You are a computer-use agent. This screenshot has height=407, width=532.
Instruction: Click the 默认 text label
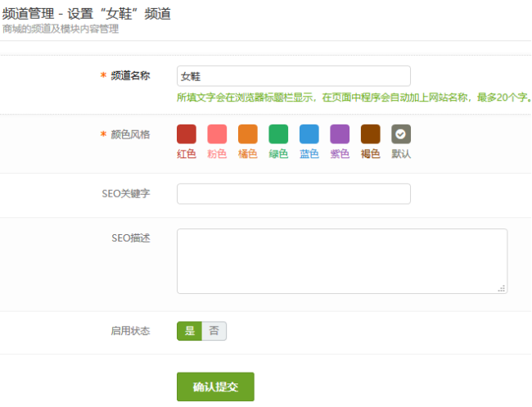click(x=401, y=154)
